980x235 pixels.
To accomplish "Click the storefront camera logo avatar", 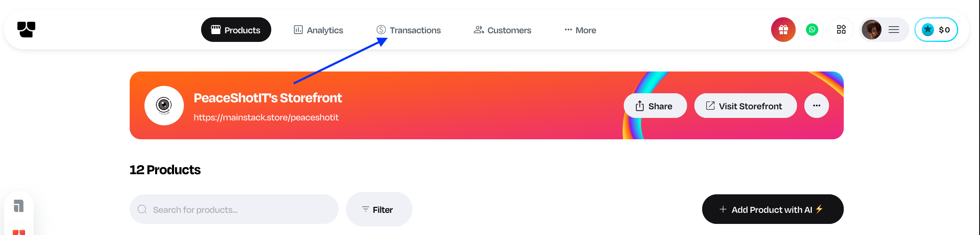I will 164,106.
